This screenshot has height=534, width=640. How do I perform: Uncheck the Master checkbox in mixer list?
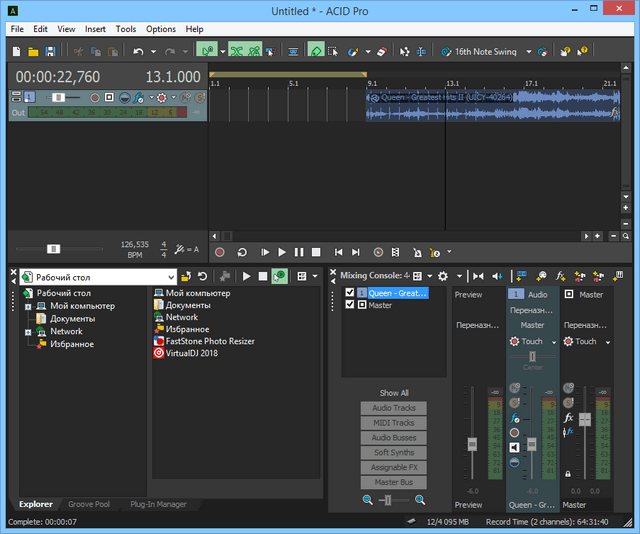click(x=349, y=305)
